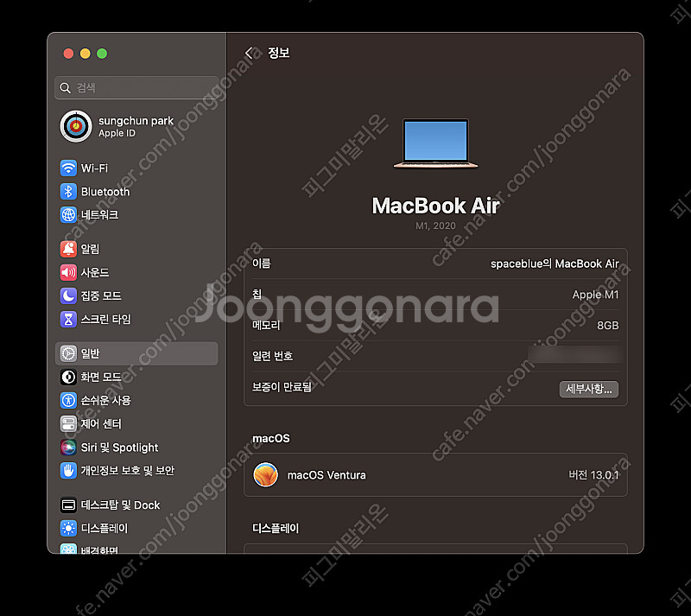Click the macOS Ventura name text

[x=326, y=475]
